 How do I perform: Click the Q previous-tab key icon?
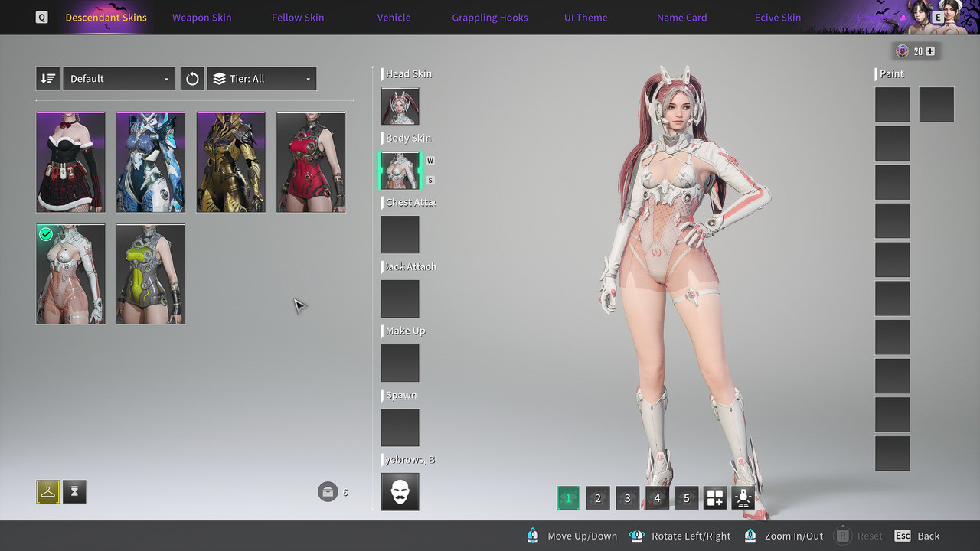(41, 17)
